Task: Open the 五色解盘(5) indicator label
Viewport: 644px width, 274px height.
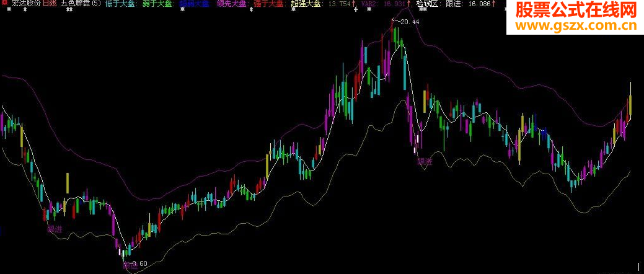Action: coord(81,4)
